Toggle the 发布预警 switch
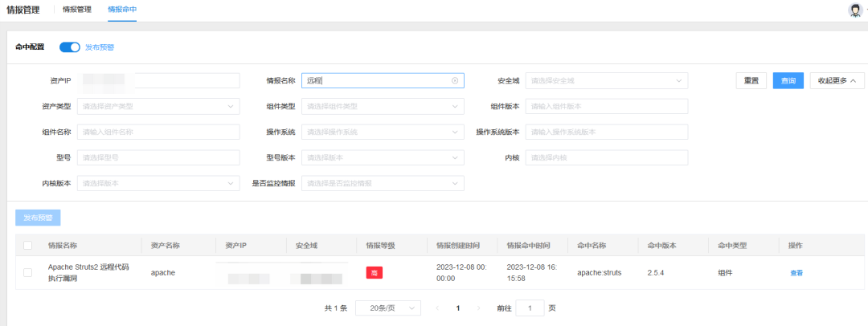The image size is (868, 326). (x=70, y=47)
